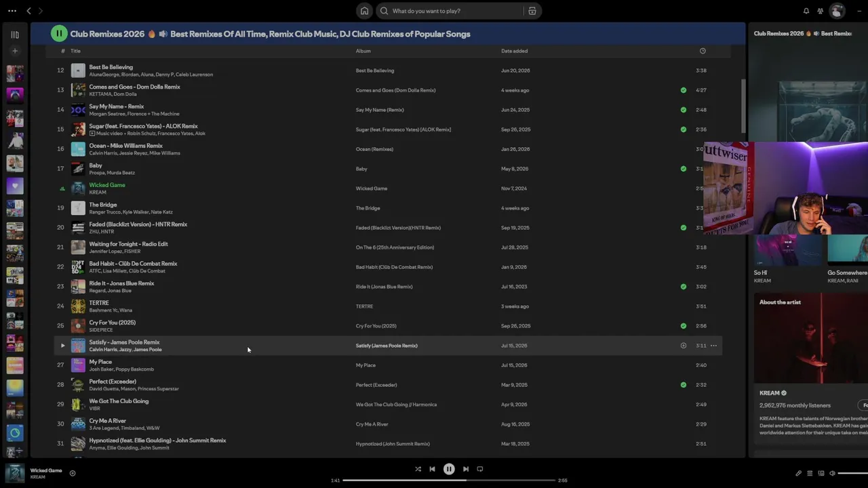Open the 'The Bridge' album link
The height and width of the screenshot is (488, 868).
click(368, 208)
